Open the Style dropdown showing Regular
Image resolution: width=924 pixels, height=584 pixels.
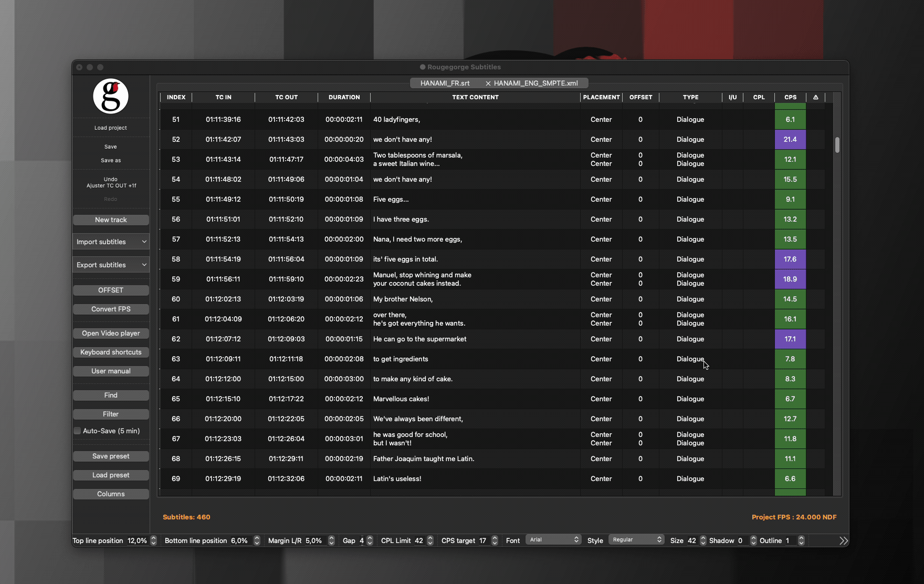[x=636, y=540]
